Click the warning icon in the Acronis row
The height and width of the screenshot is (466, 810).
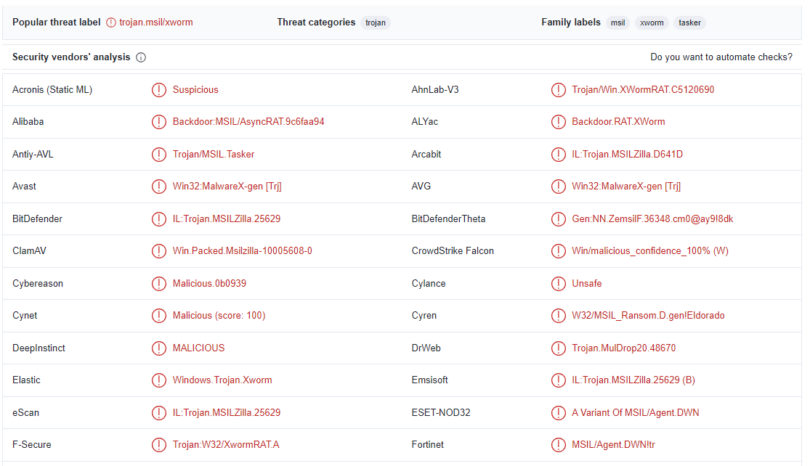tap(159, 90)
